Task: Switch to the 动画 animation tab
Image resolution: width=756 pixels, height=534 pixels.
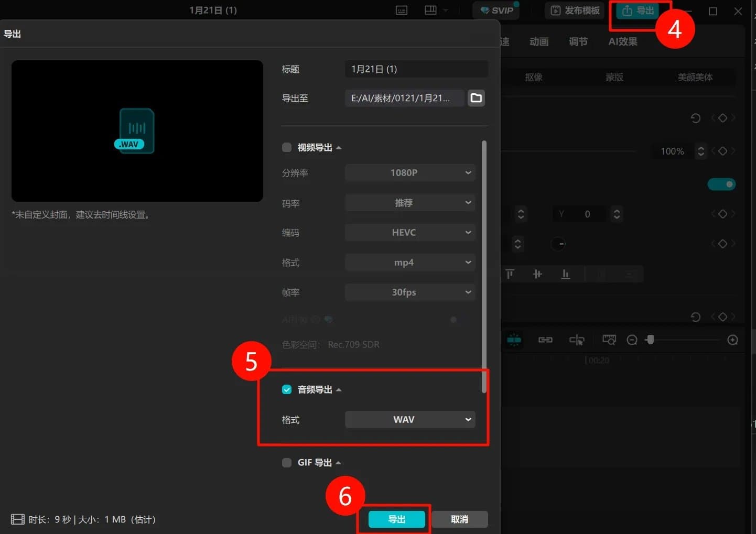Action: [539, 42]
